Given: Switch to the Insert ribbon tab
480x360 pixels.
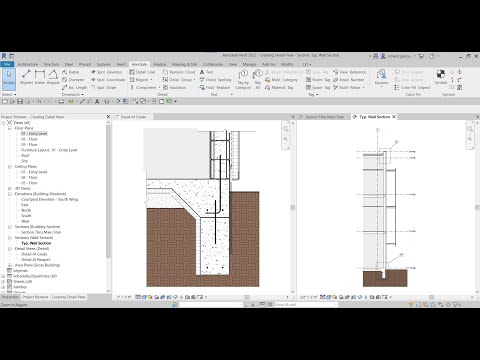Looking at the screenshot, I should pos(121,64).
